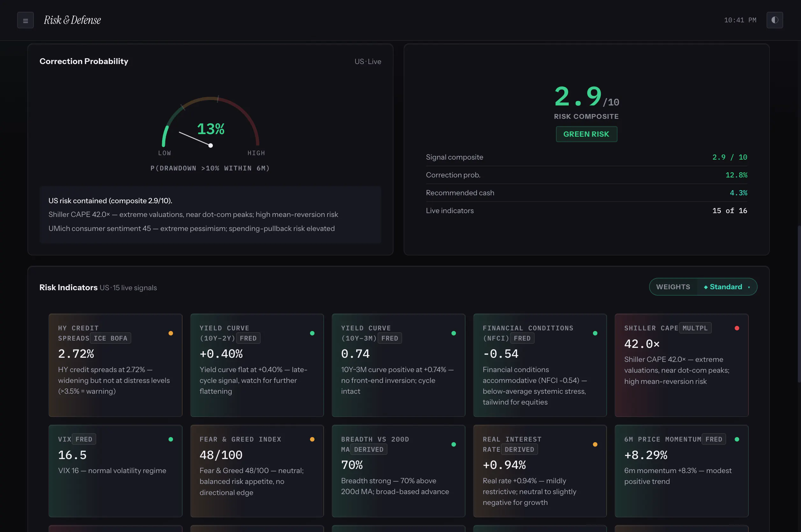Click the FRED tag on Yield Curve 10Y-2Y
801x532 pixels.
(248, 338)
